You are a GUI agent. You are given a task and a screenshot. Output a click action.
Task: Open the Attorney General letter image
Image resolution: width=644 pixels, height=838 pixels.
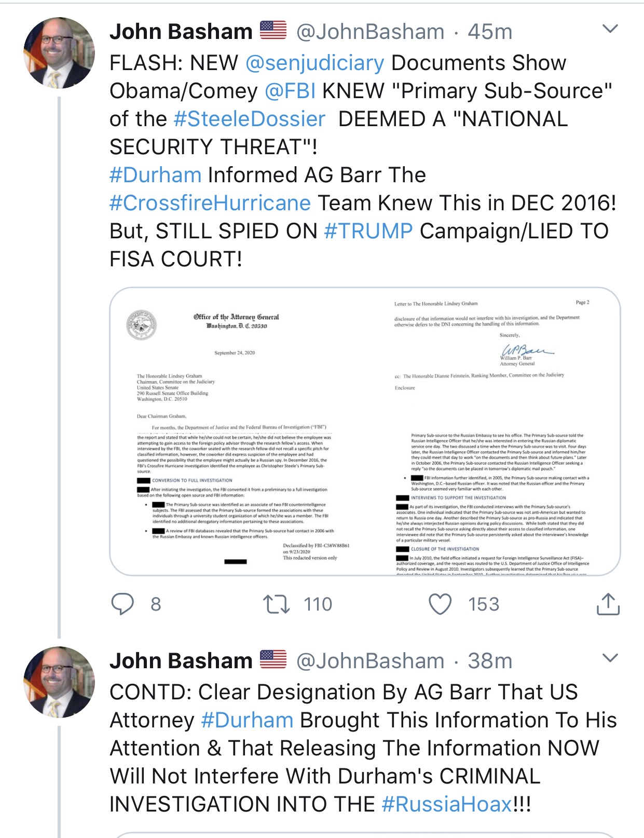point(365,431)
